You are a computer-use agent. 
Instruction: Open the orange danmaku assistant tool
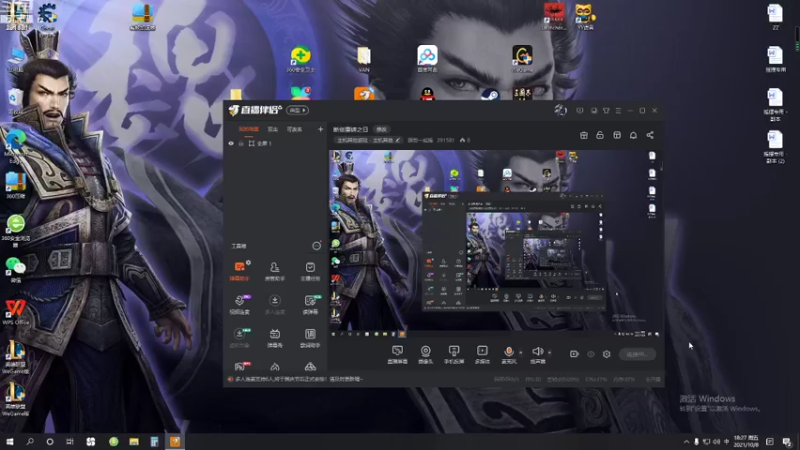(x=239, y=271)
